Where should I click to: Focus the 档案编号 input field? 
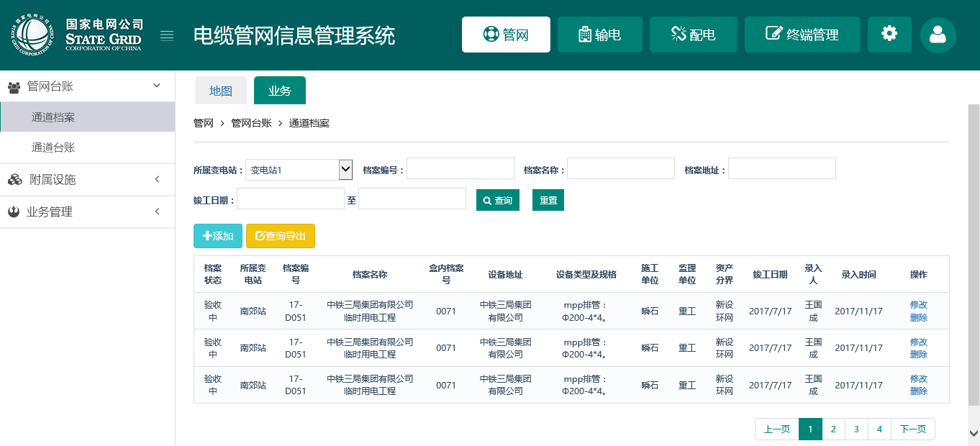[460, 168]
